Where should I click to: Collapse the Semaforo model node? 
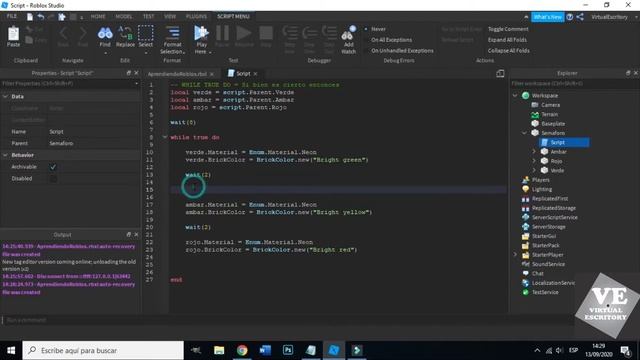click(524, 133)
